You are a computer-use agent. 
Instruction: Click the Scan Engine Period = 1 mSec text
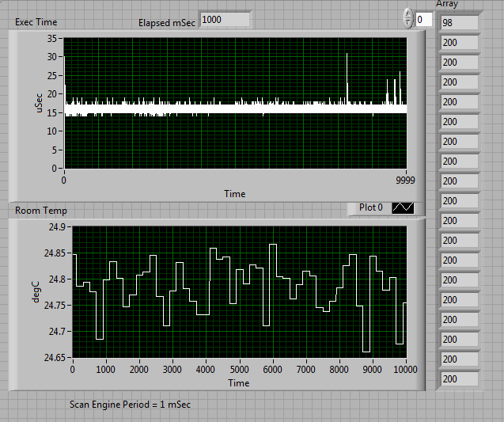(131, 405)
